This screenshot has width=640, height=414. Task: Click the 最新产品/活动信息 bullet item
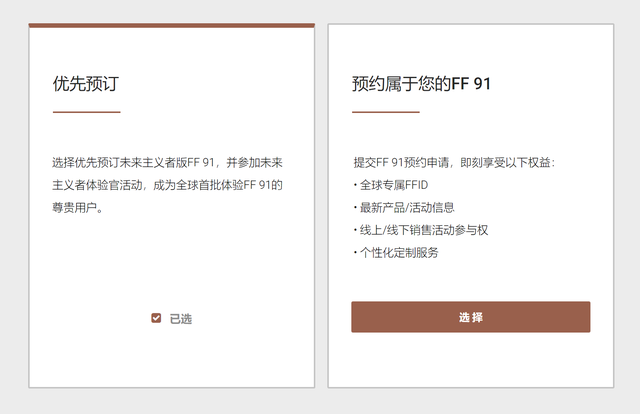click(404, 207)
